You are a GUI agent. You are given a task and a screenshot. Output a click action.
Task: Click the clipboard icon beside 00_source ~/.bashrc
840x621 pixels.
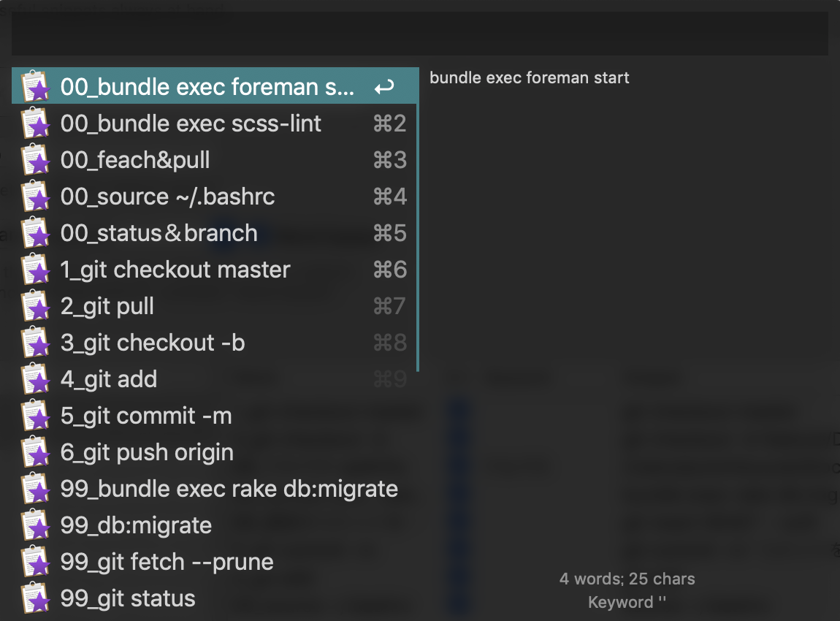[x=35, y=197]
